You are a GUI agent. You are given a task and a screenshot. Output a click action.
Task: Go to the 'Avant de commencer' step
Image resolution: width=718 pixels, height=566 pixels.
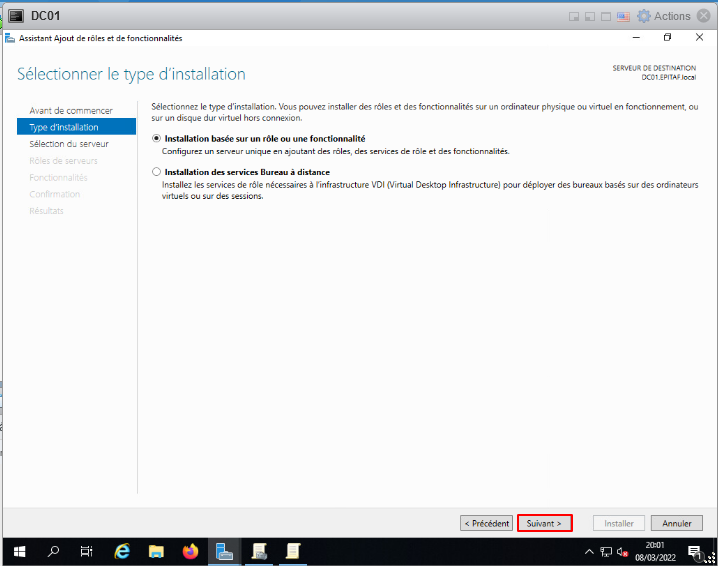[x=71, y=110]
